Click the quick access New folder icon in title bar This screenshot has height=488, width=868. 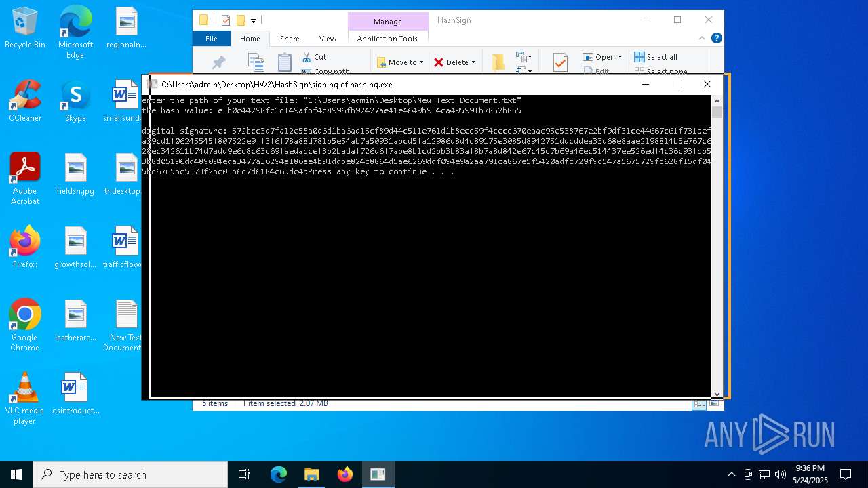(240, 20)
